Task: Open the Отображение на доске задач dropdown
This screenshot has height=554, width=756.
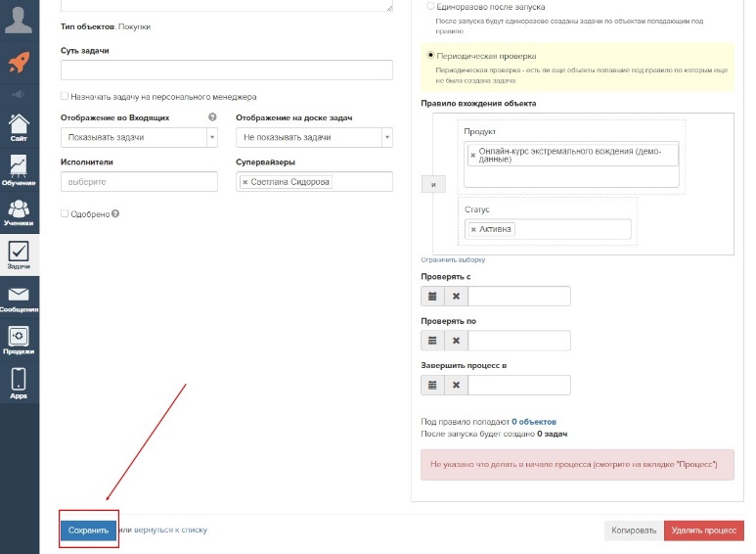Action: pyautogui.click(x=314, y=138)
